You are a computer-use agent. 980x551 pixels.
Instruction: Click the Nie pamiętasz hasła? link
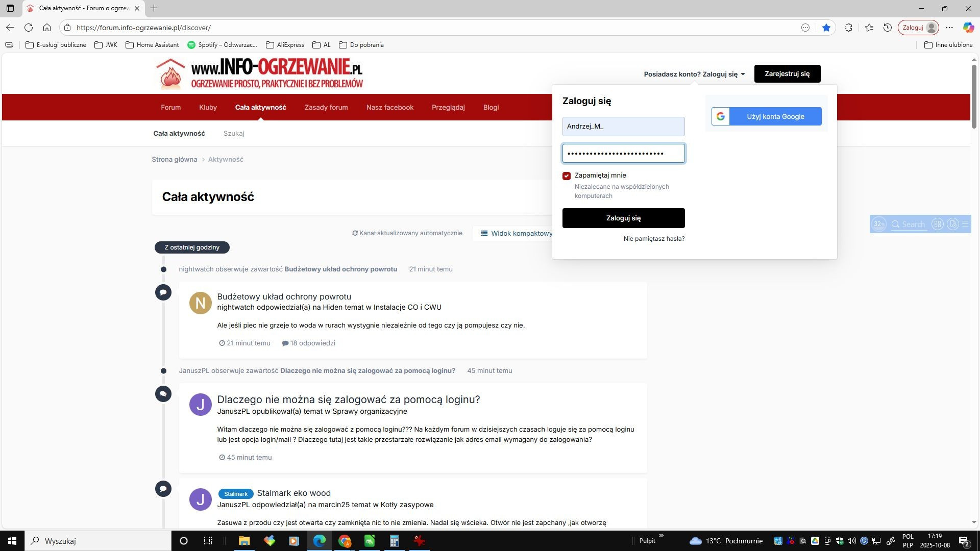pyautogui.click(x=654, y=238)
